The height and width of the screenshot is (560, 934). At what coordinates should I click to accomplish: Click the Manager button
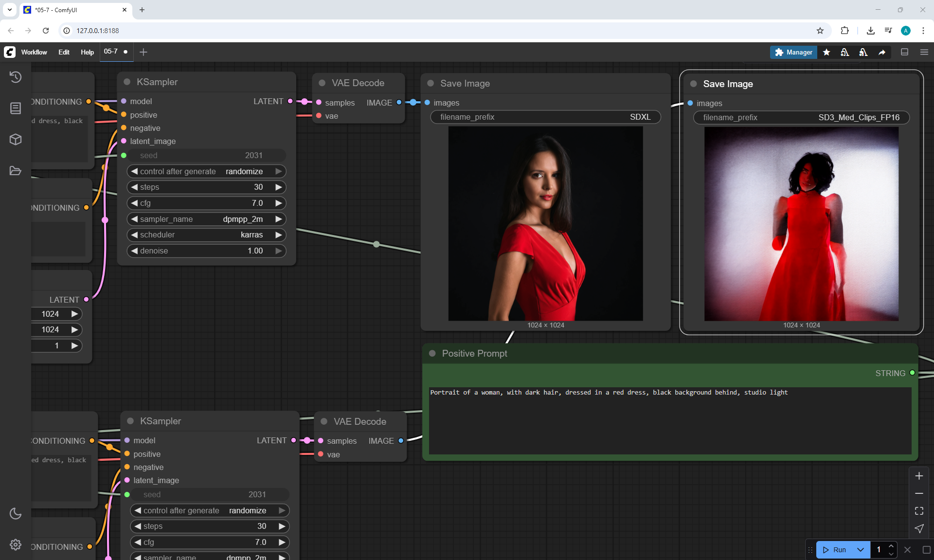click(x=793, y=52)
